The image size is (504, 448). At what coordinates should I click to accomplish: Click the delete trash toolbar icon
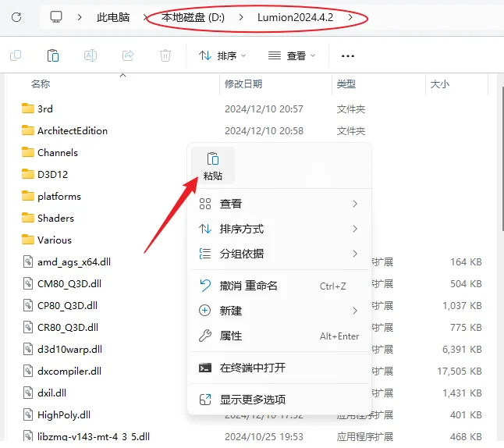click(165, 55)
